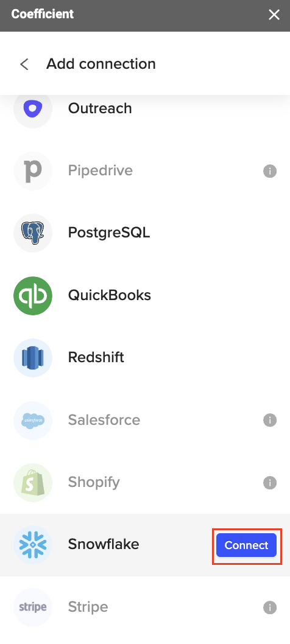Click the Salesforce cloud icon
The width and height of the screenshot is (290, 644).
[x=33, y=420]
